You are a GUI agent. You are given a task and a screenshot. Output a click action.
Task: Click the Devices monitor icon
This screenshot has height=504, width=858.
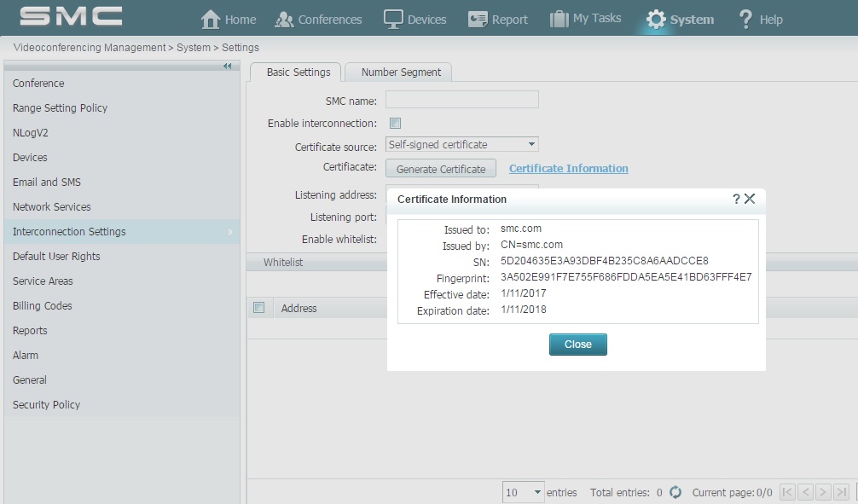coord(393,19)
